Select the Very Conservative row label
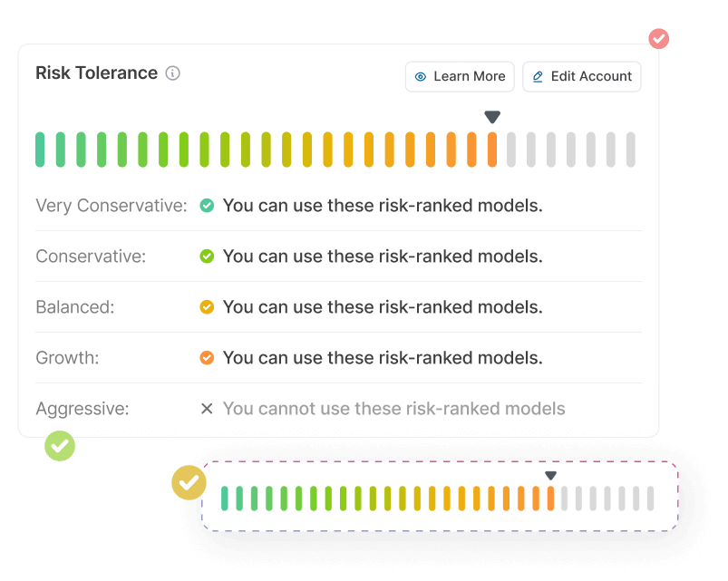Screen dimensions: 728x581 pos(112,206)
